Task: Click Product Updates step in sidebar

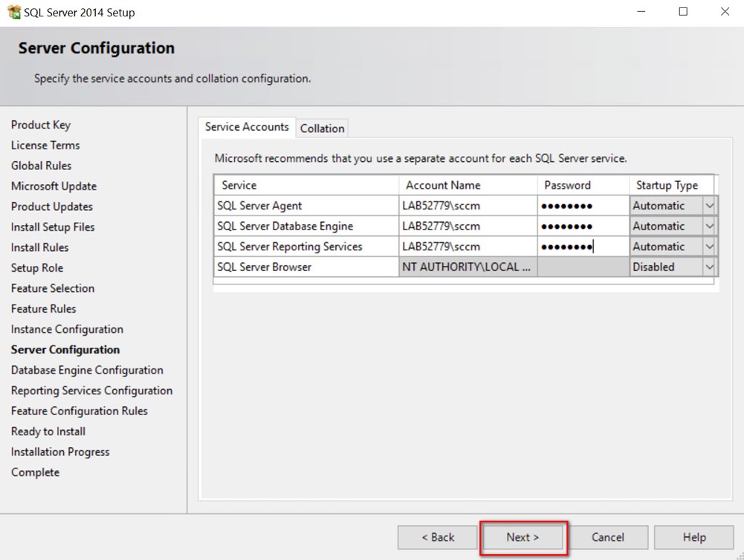Action: pos(52,206)
